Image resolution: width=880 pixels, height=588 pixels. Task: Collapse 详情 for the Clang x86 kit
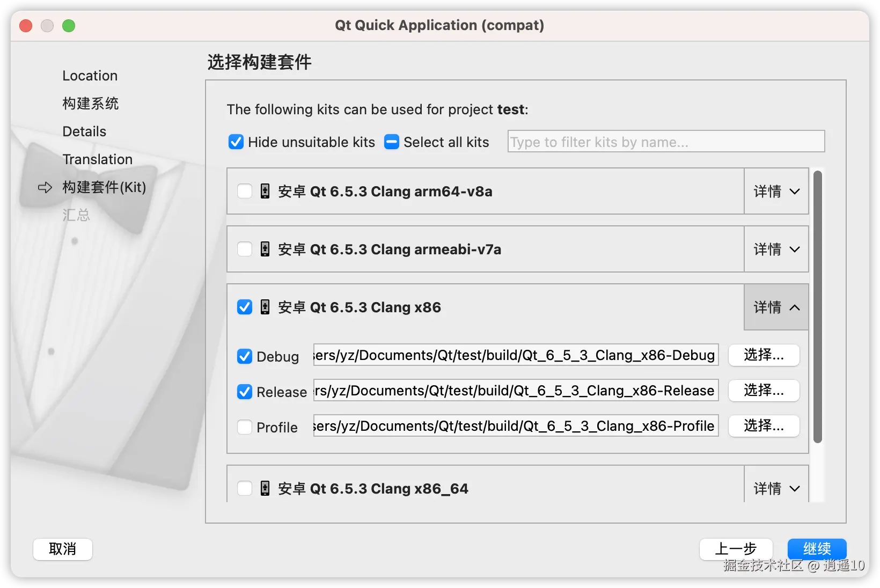tap(776, 307)
